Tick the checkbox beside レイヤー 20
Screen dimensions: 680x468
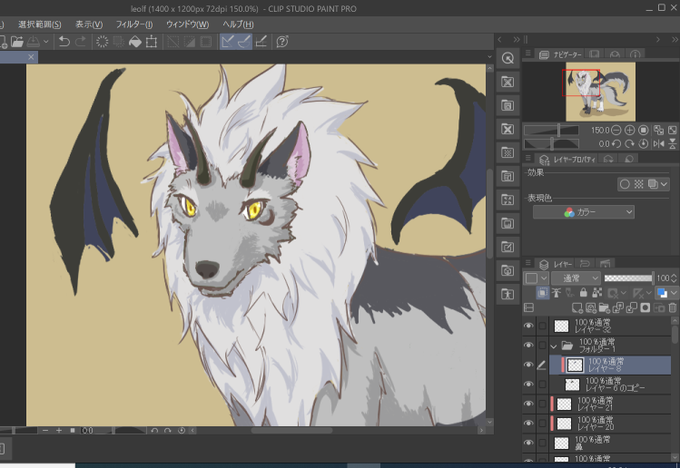(542, 423)
